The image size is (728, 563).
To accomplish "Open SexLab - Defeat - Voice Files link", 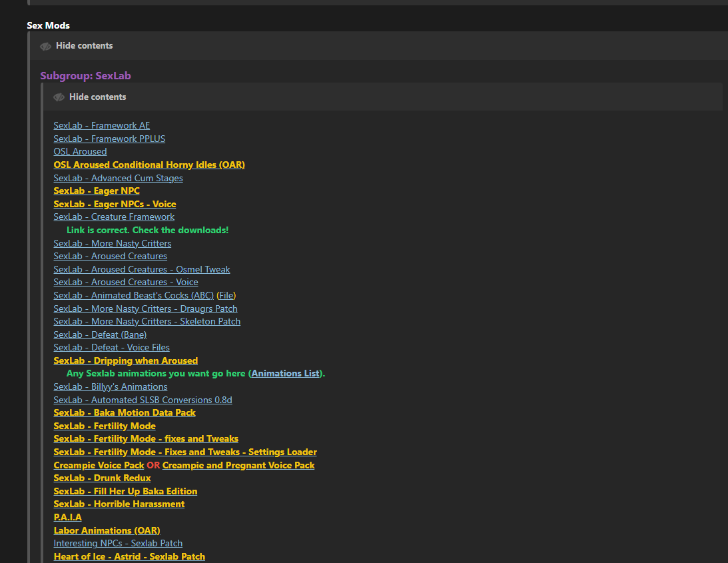I will tap(111, 348).
